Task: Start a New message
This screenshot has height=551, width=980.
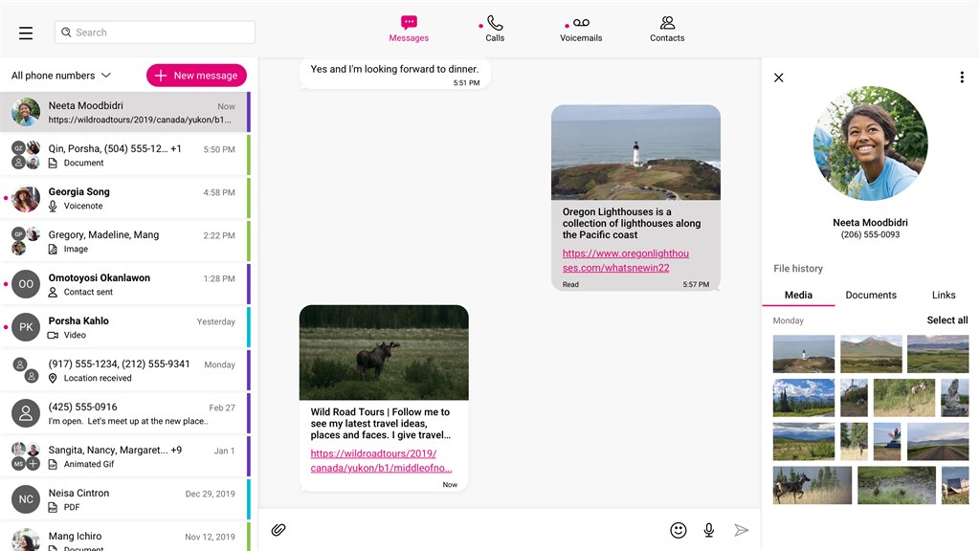Action: pyautogui.click(x=196, y=76)
